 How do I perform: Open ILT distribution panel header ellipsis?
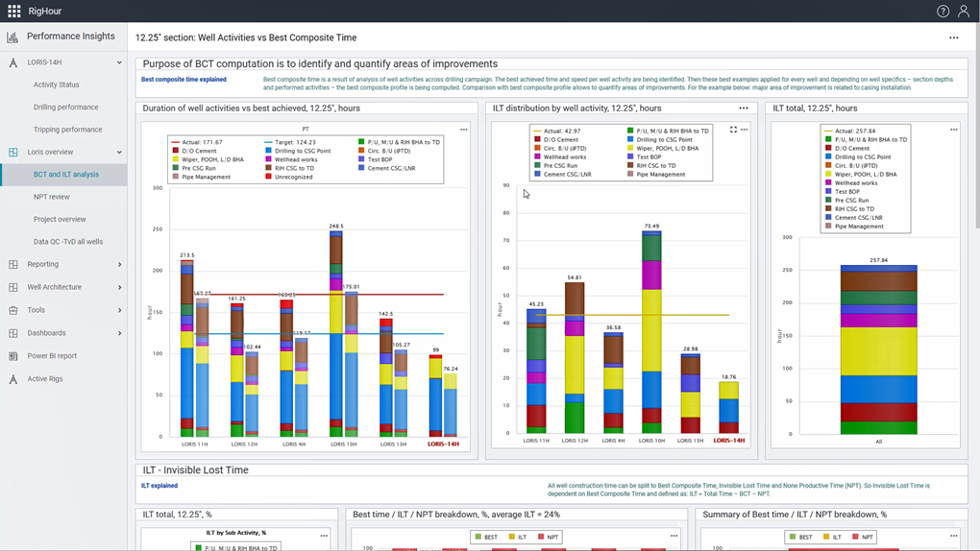(743, 108)
